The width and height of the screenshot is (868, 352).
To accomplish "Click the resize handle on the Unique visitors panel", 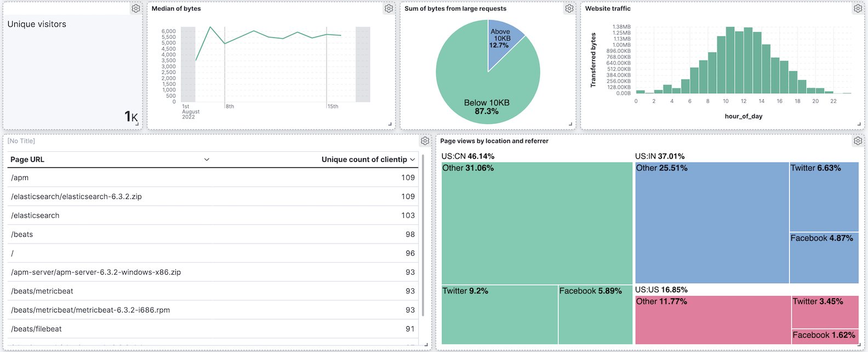I will [137, 124].
